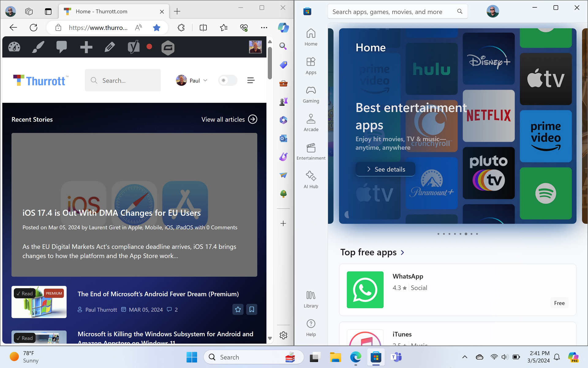This screenshot has width=588, height=368.
Task: Toggle favorite star for Android Fever Dream article
Action: point(238,309)
